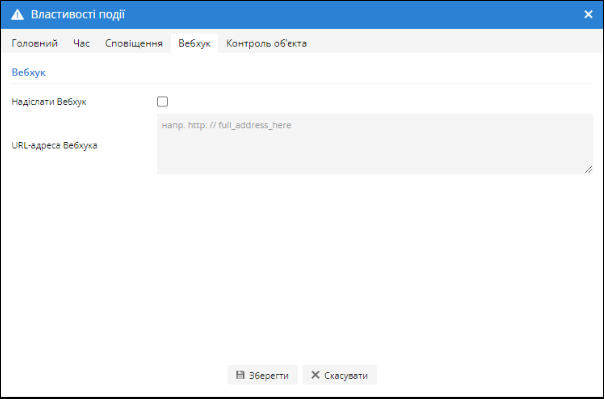Click the Властивості події title text
The image size is (605, 399).
(x=78, y=15)
